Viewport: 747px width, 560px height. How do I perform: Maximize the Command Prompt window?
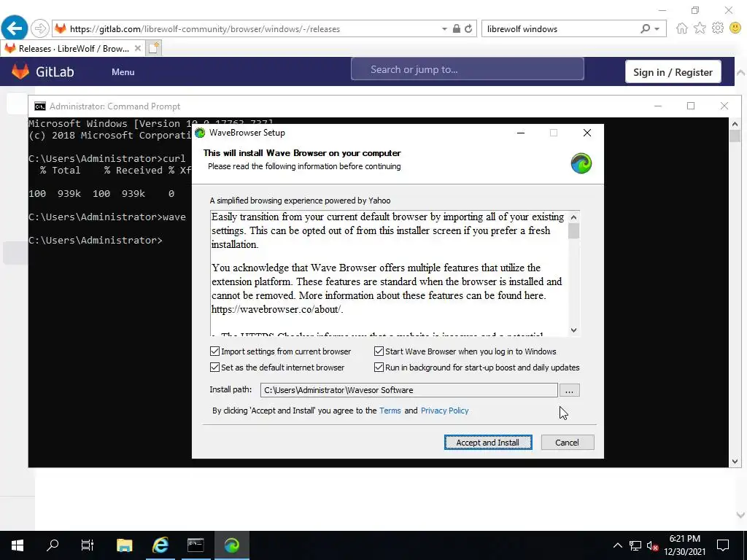pos(691,106)
